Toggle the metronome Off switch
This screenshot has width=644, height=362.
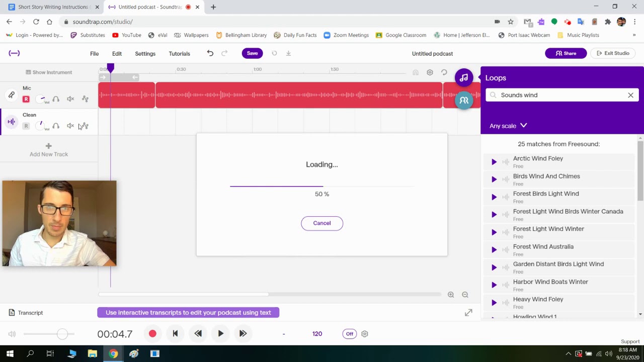pos(349,334)
